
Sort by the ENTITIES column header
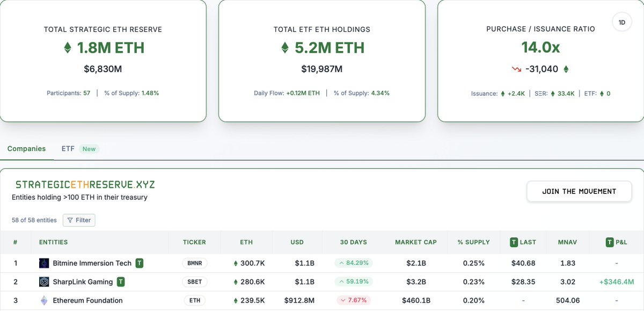pyautogui.click(x=53, y=242)
